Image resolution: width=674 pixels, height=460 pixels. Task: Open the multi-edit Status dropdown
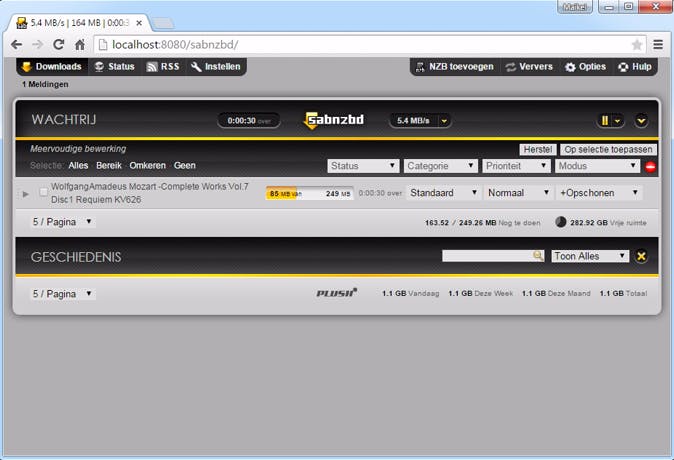(363, 166)
